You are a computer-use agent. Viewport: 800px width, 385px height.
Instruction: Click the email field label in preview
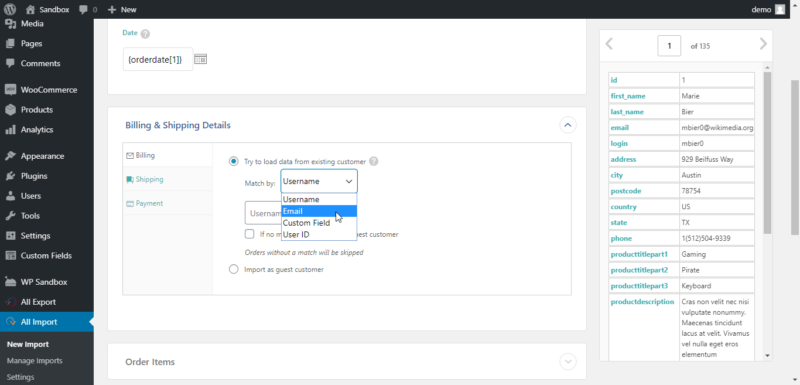tap(619, 127)
